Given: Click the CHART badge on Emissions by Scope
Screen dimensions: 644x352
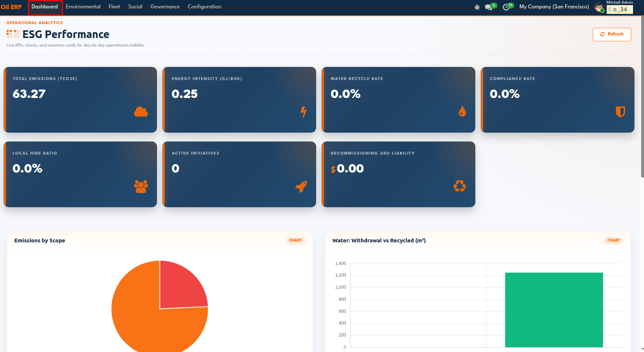Looking at the screenshot, I should click(295, 241).
